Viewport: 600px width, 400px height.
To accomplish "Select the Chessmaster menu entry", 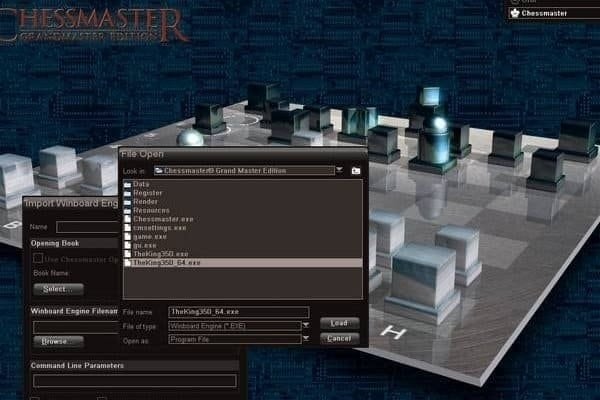I will [545, 13].
